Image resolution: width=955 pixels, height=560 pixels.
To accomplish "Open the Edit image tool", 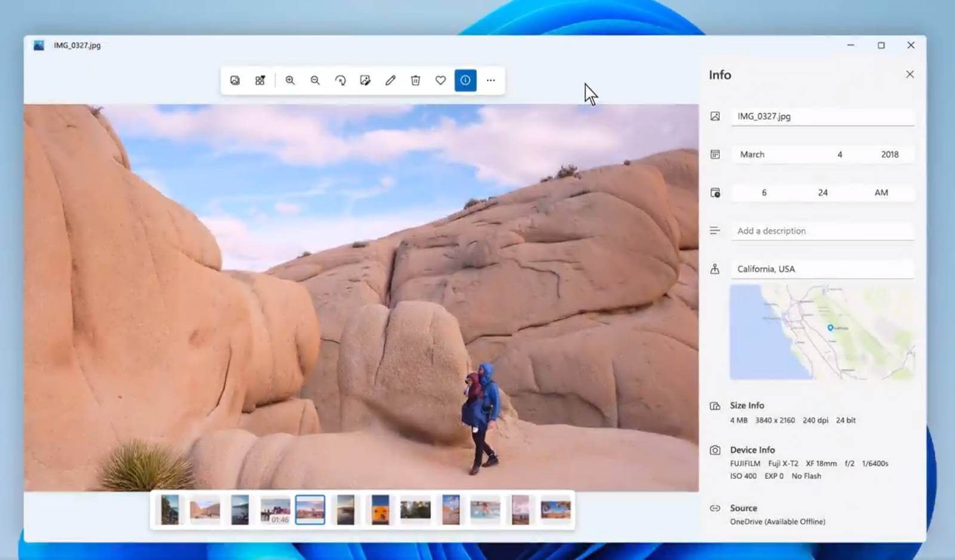I will [x=365, y=81].
